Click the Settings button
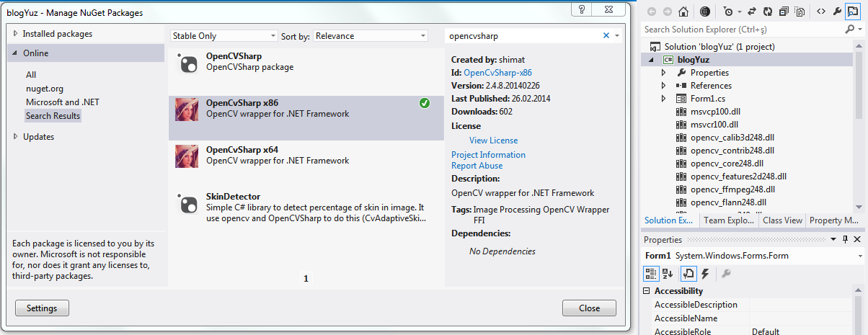 [42, 308]
